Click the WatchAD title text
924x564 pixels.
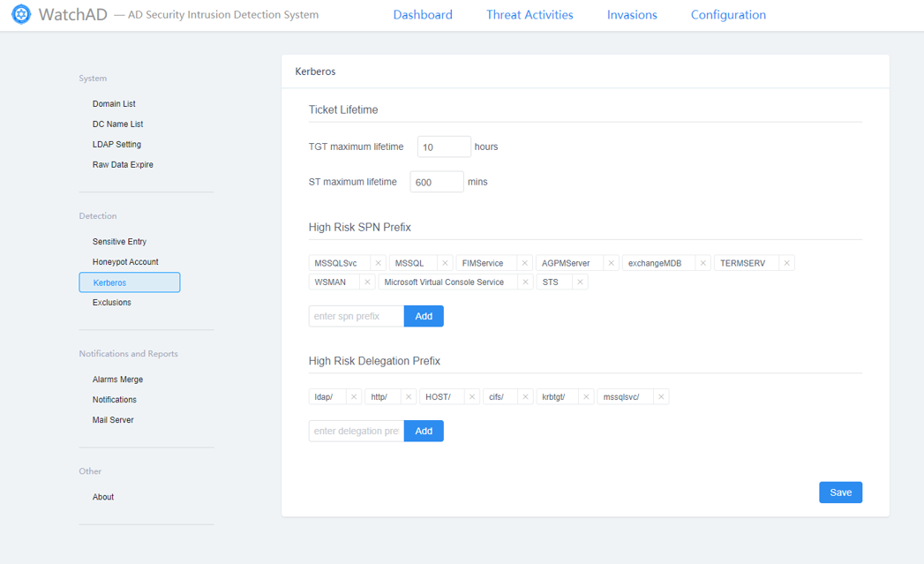pyautogui.click(x=73, y=14)
